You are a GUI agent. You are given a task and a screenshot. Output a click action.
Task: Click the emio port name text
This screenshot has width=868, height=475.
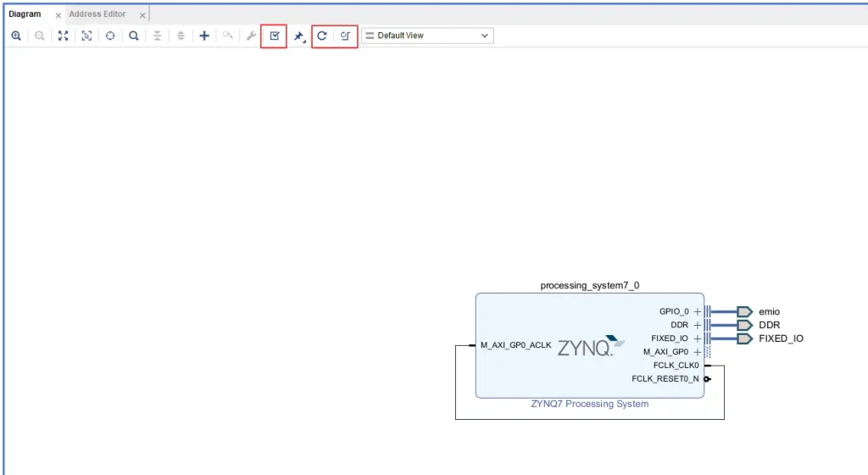point(769,311)
